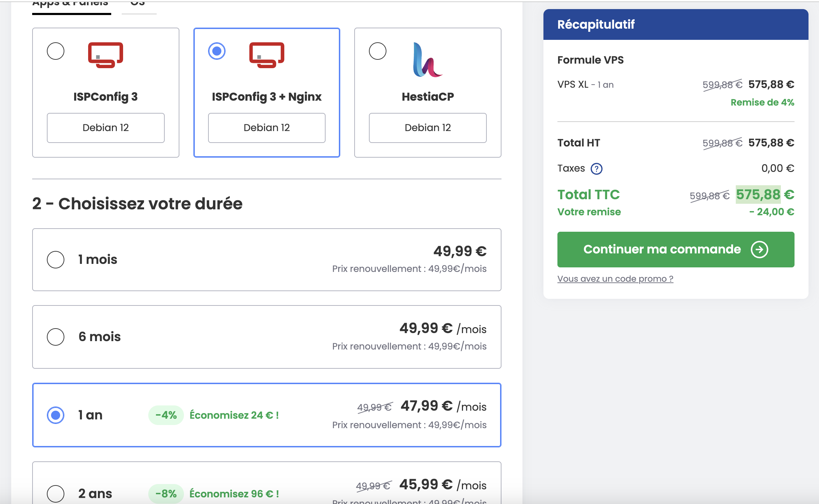Click the HestiaCP colorful logo
This screenshot has height=504, width=819.
(x=427, y=60)
